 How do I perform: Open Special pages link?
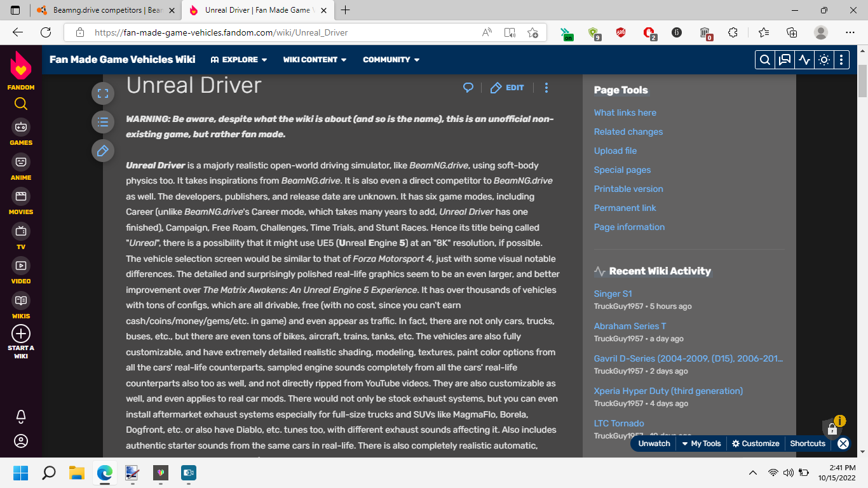click(622, 170)
